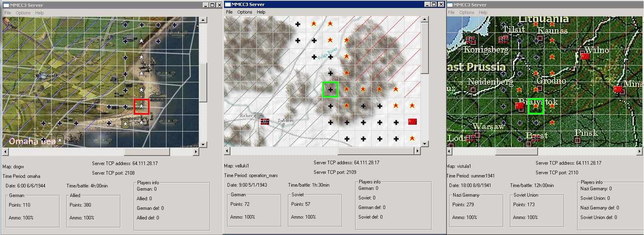Viewport: 644px width, 235px height.
Task: Click 'Time Period: operation_mars' text
Action: click(x=251, y=175)
